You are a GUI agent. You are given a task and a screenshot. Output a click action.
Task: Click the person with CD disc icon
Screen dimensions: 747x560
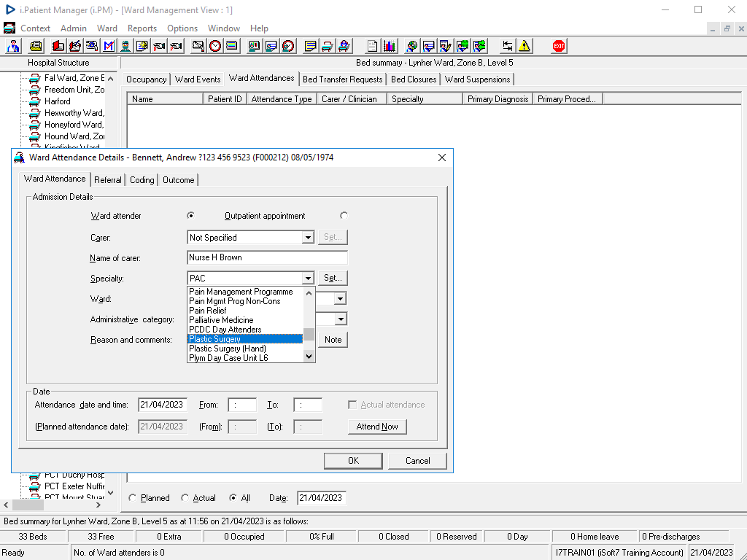(x=411, y=46)
